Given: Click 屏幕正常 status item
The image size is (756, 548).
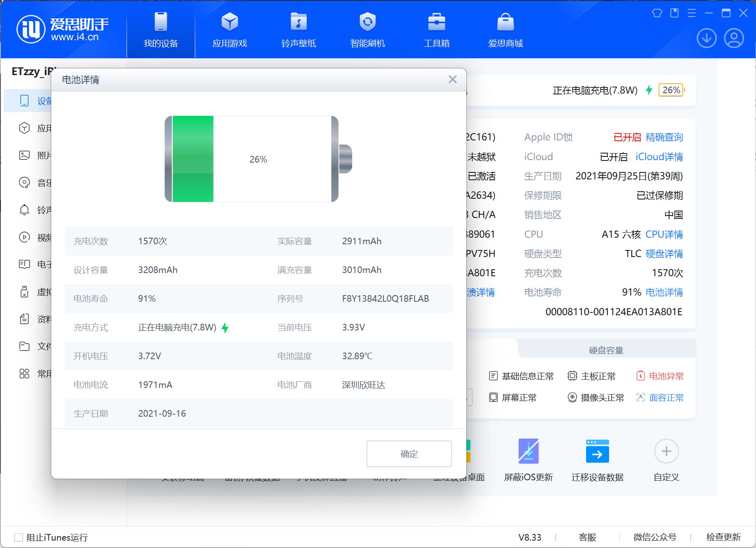Looking at the screenshot, I should (x=513, y=397).
